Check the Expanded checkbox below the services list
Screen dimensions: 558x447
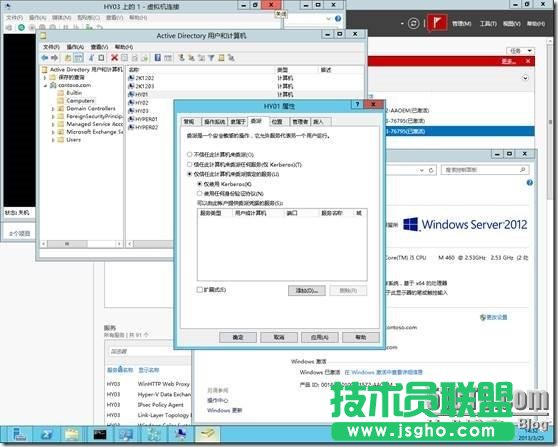(x=200, y=290)
